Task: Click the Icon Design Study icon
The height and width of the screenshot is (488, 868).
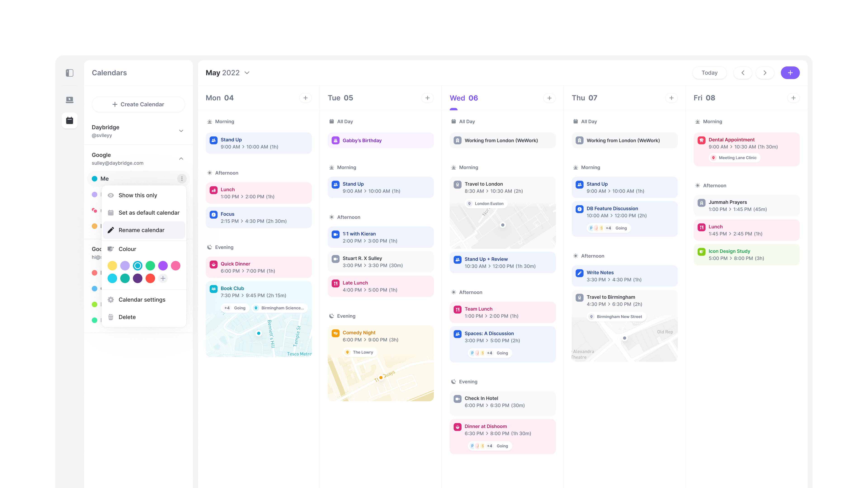Action: coord(701,252)
